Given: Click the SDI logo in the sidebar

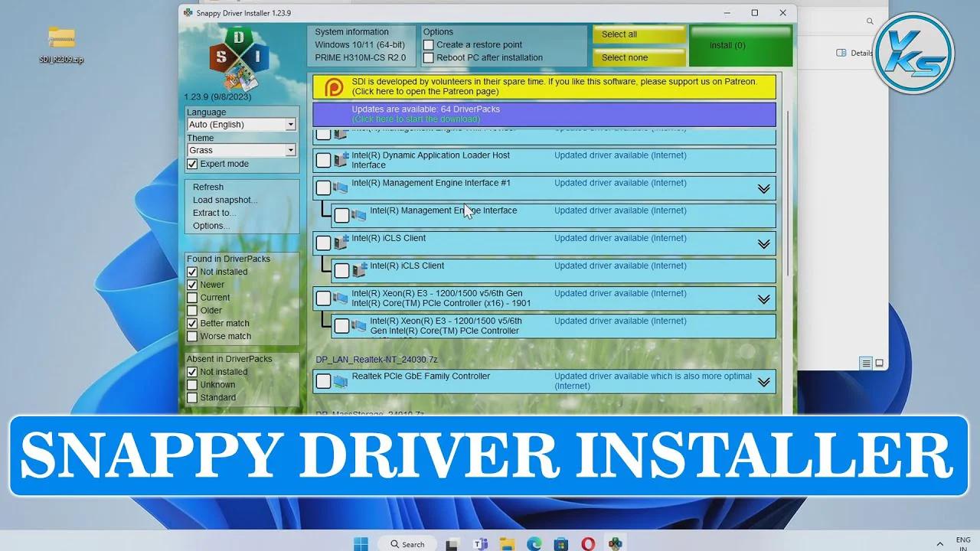Looking at the screenshot, I should coord(239,57).
